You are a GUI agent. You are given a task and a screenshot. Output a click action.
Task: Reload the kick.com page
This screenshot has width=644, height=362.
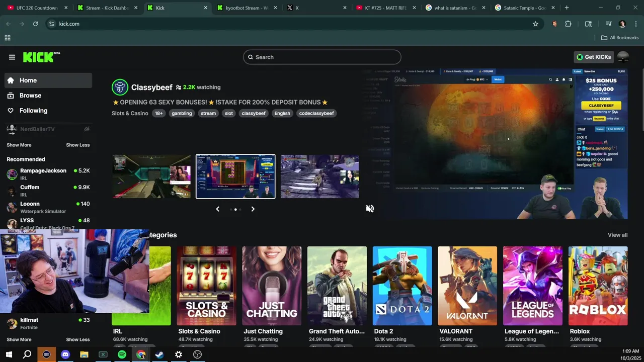[x=35, y=24]
